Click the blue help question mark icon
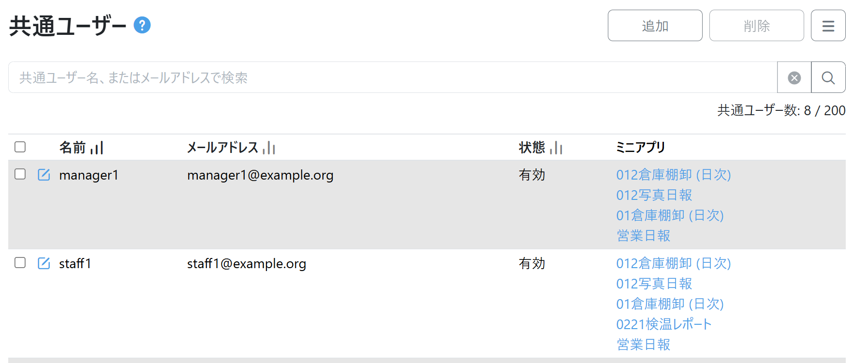The width and height of the screenshot is (868, 363). pos(142,25)
